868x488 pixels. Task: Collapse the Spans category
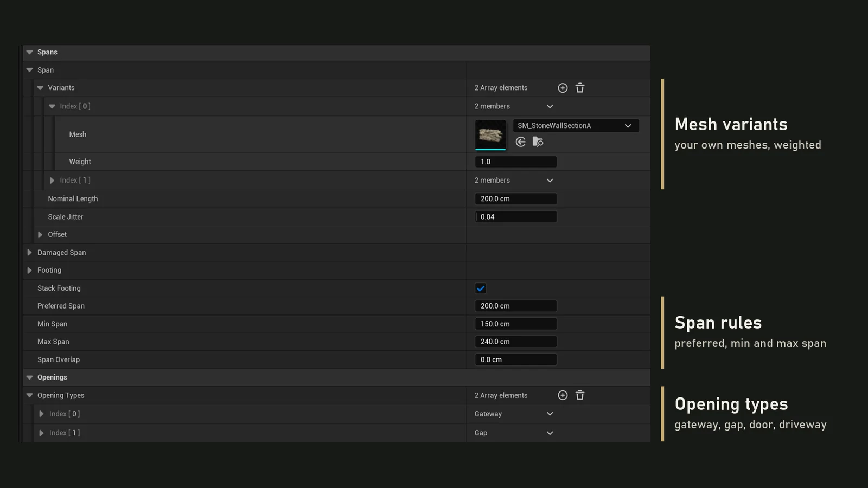[x=30, y=52]
